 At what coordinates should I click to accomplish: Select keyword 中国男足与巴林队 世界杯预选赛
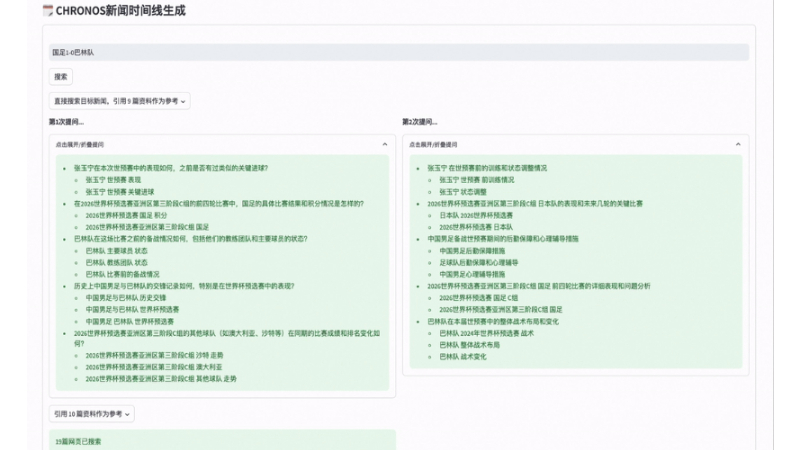coord(132,309)
